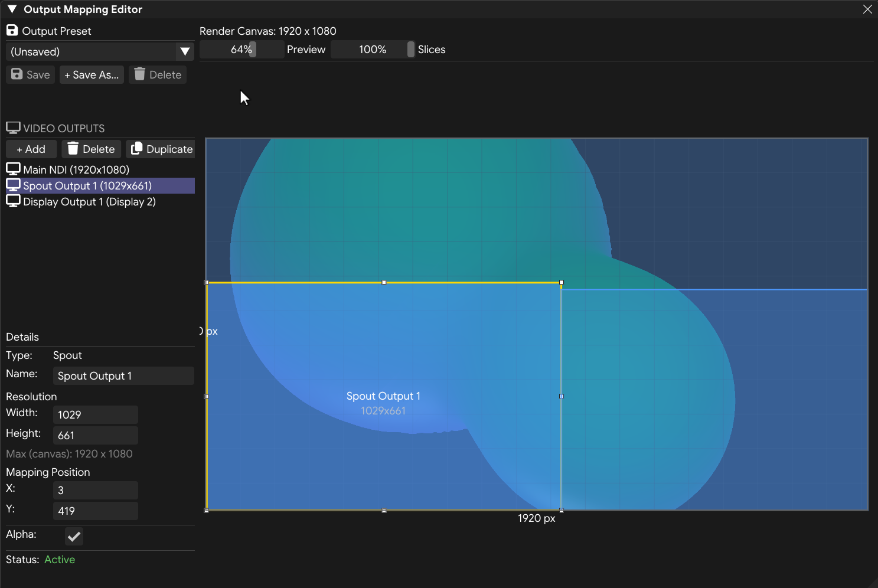Select Spout Output 1 (1029x661) in list
878x588 pixels.
100,185
